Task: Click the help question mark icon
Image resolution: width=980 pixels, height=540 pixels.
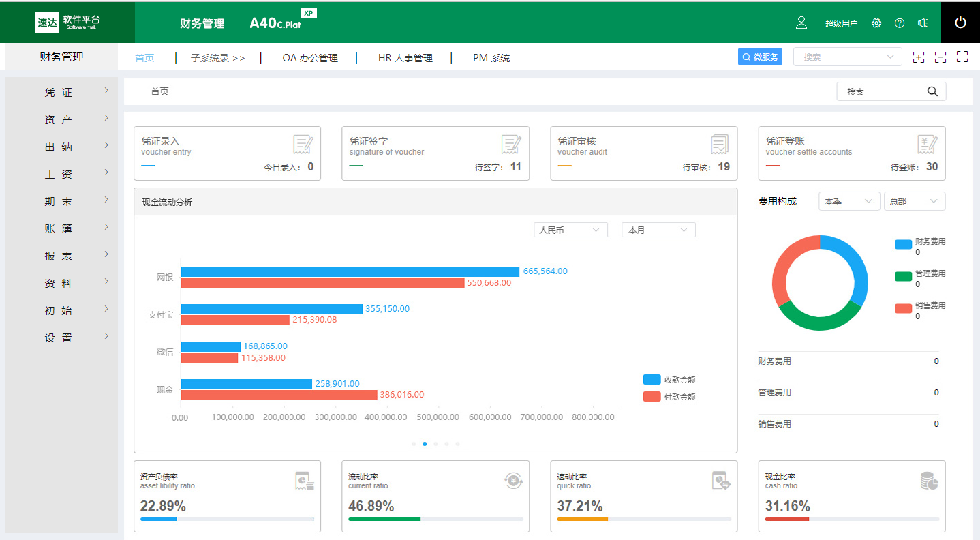Action: tap(900, 23)
